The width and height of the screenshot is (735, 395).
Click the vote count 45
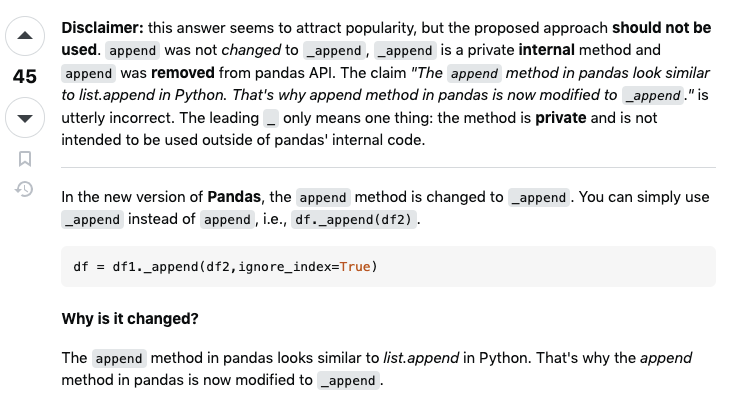pos(24,77)
